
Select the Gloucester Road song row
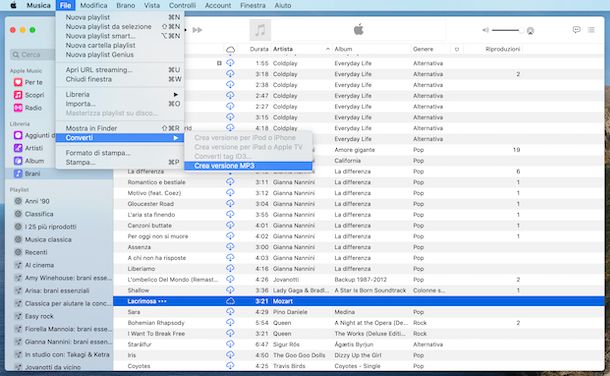(359, 204)
